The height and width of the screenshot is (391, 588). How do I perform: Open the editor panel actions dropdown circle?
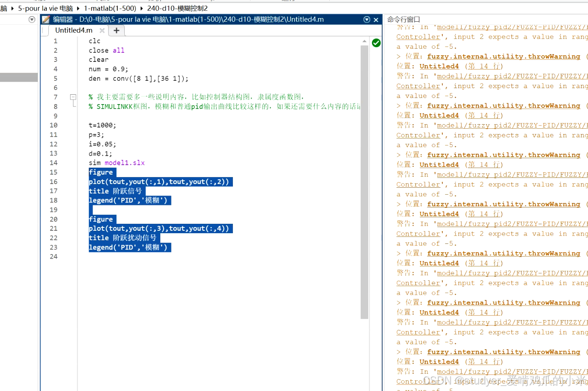[x=367, y=20]
